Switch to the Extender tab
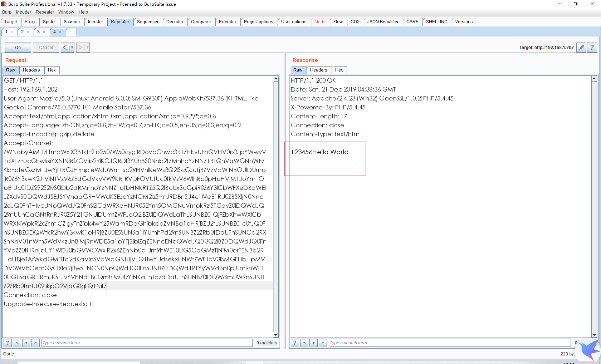 [x=228, y=22]
